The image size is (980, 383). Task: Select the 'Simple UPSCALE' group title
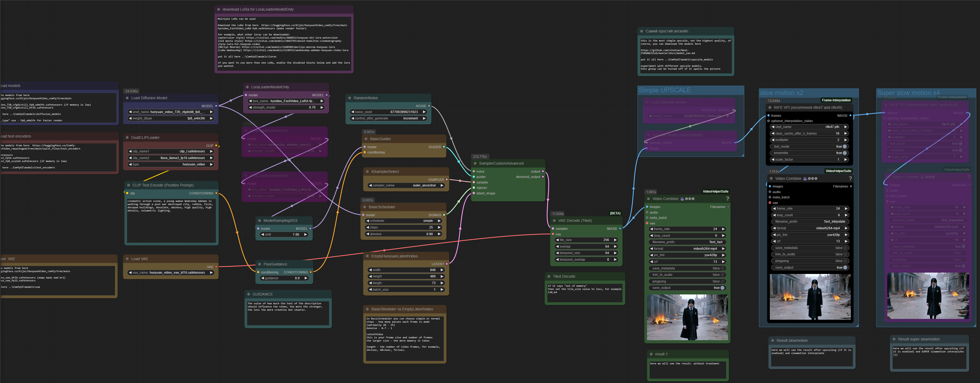click(664, 90)
